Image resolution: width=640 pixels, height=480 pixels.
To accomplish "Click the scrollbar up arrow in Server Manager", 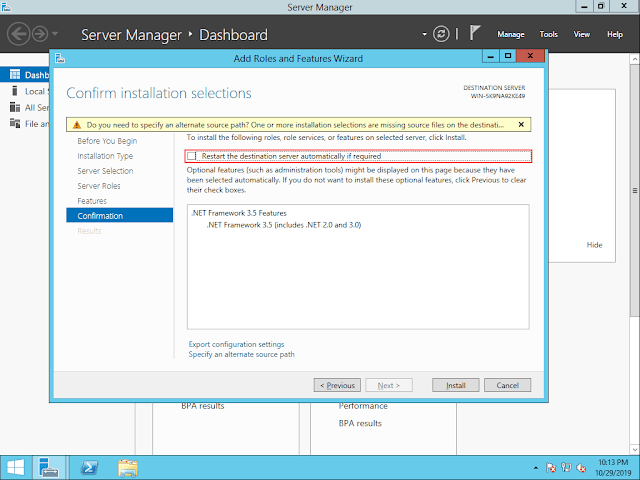I will (x=635, y=60).
